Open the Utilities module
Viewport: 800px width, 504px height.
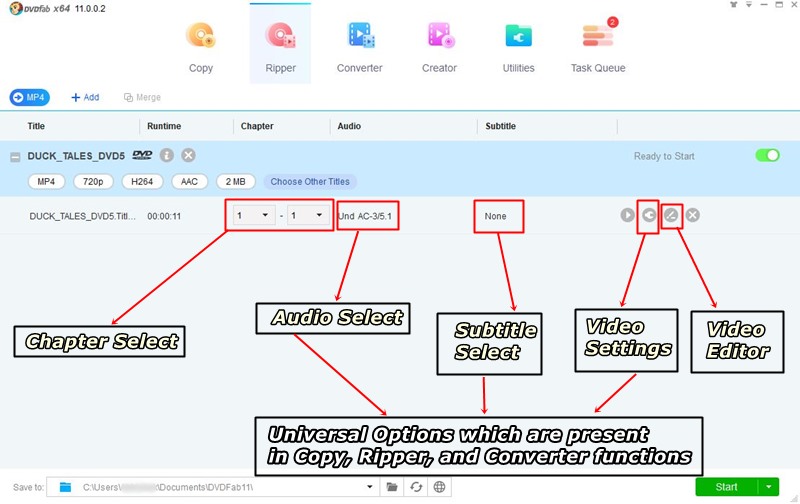point(518,48)
